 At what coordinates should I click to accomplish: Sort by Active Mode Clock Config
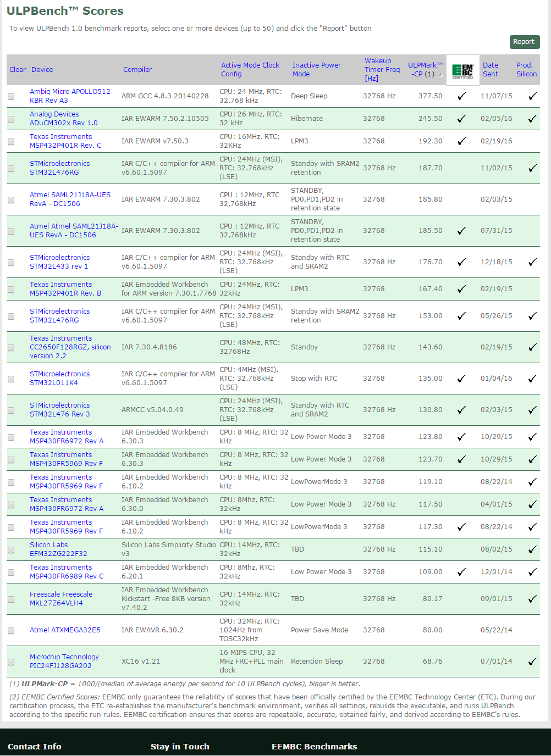pyautogui.click(x=250, y=70)
